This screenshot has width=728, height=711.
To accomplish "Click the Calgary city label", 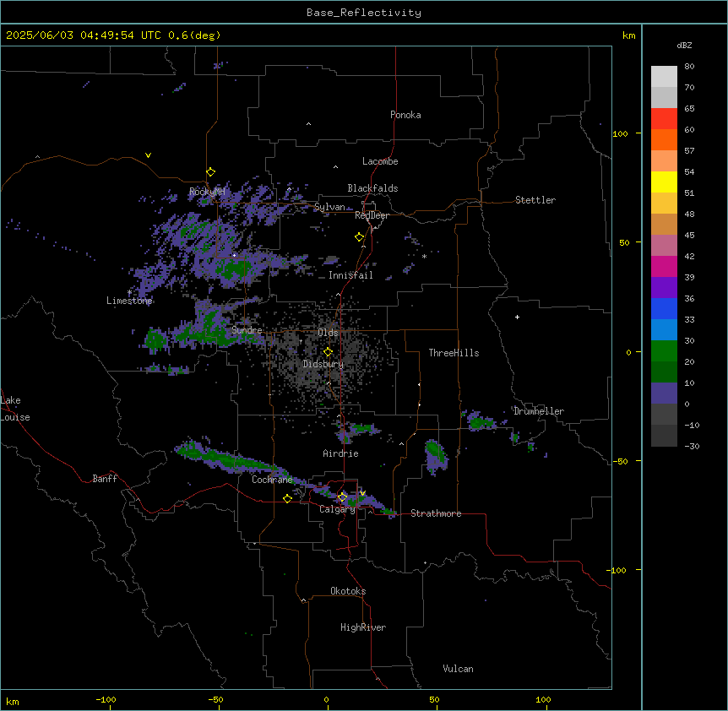I will coord(337,509).
